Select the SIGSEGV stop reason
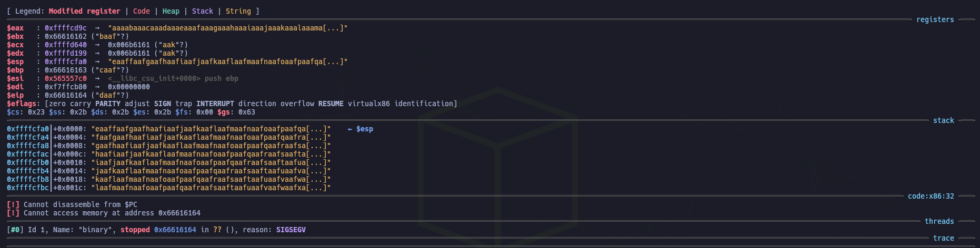The image size is (980, 248). click(291, 230)
